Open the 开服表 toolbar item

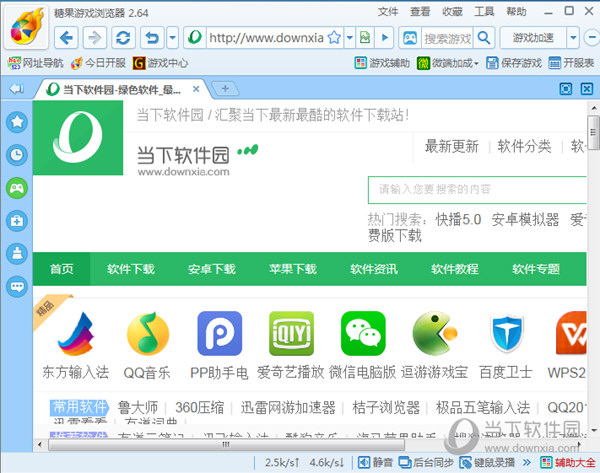pos(571,63)
